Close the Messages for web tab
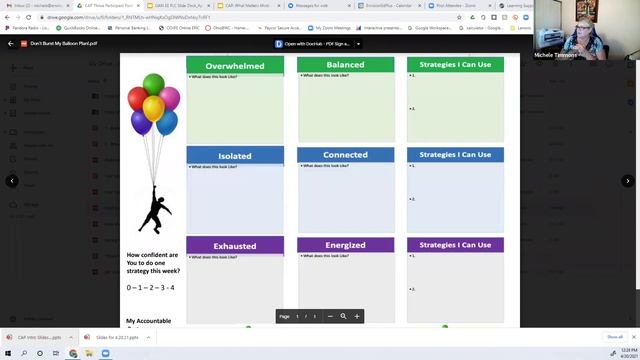The image size is (640, 360). click(x=349, y=6)
